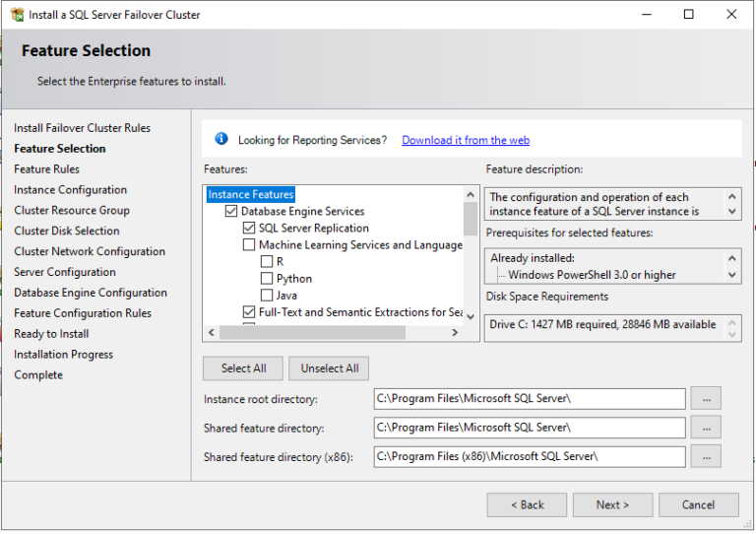The height and width of the screenshot is (534, 756).
Task: Open the Cluster Network Configuration step
Action: (89, 252)
